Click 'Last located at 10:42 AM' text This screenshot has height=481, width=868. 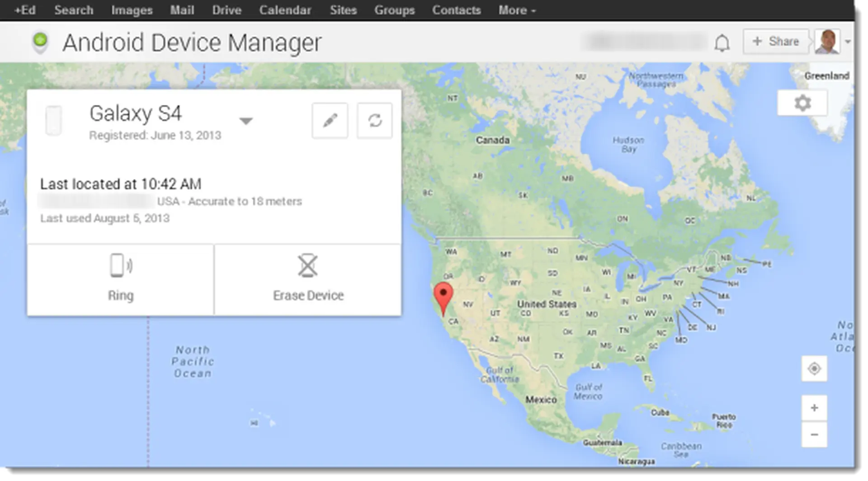(x=121, y=184)
